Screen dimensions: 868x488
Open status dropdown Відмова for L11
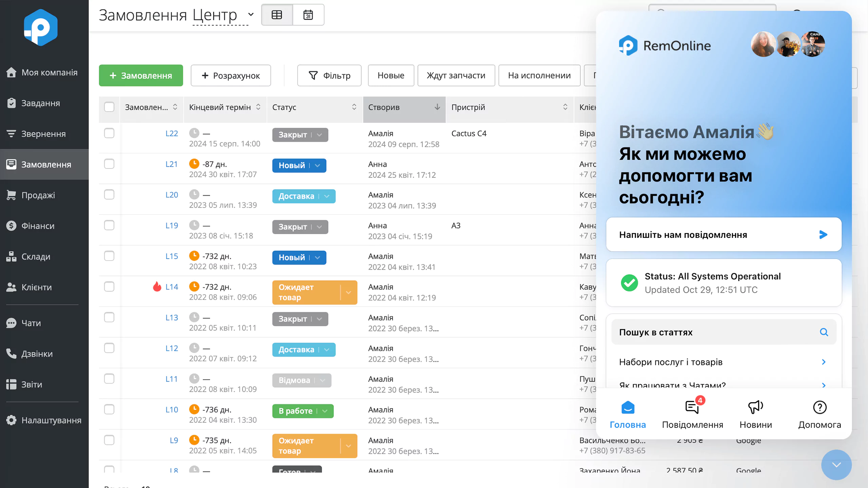302,380
